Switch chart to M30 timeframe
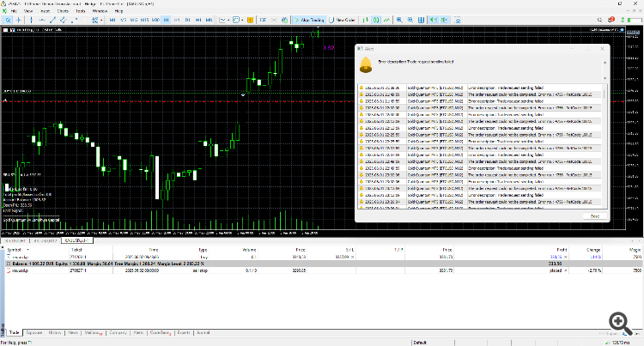Screen dimensions: 644x346 coord(155,20)
